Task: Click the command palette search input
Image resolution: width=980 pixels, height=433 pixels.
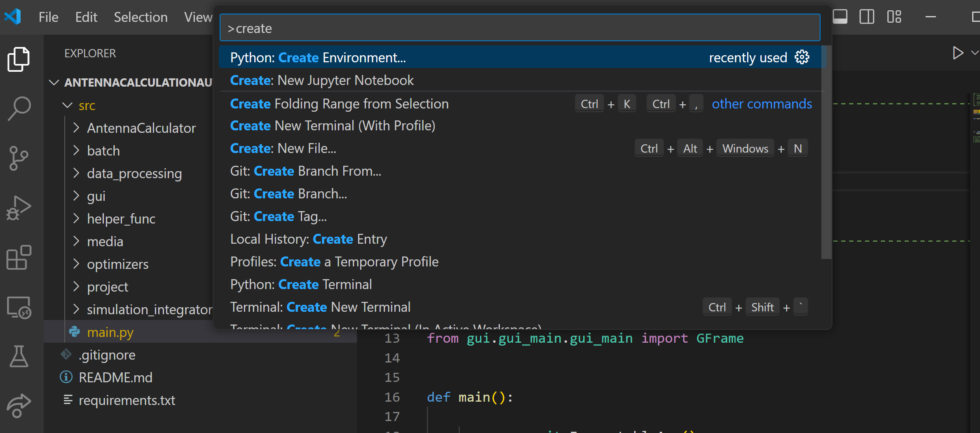Action: pos(519,28)
